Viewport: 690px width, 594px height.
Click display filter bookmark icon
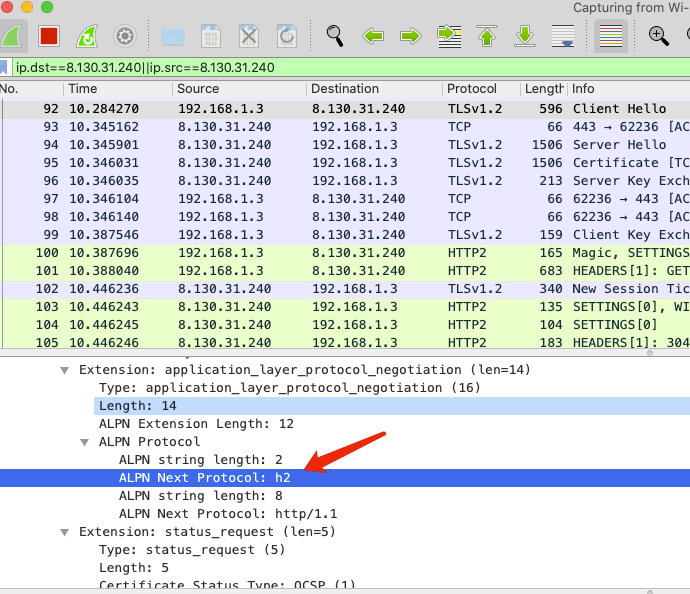pos(4,67)
